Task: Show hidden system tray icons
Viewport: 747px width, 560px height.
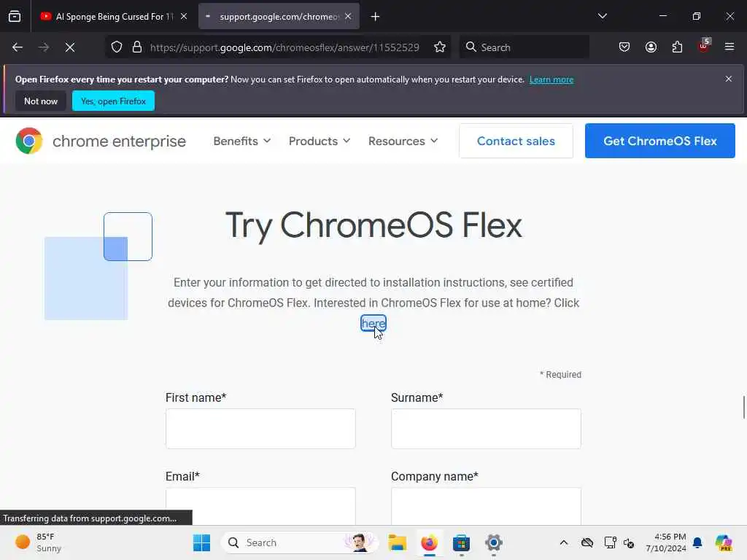Action: tap(564, 542)
